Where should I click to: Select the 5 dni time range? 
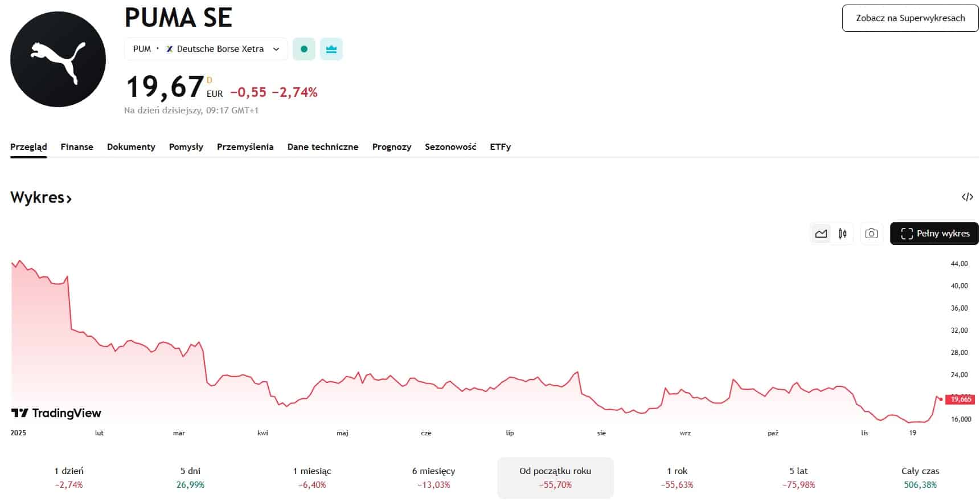tap(190, 477)
